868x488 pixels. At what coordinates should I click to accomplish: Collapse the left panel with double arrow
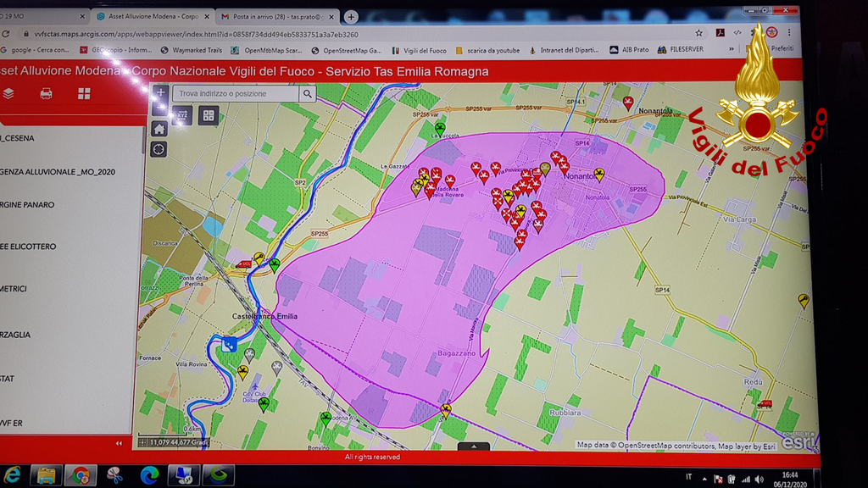coord(119,443)
